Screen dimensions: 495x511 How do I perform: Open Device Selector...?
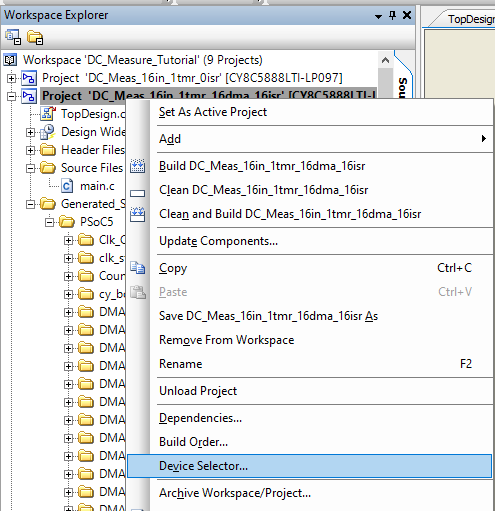pyautogui.click(x=310, y=466)
